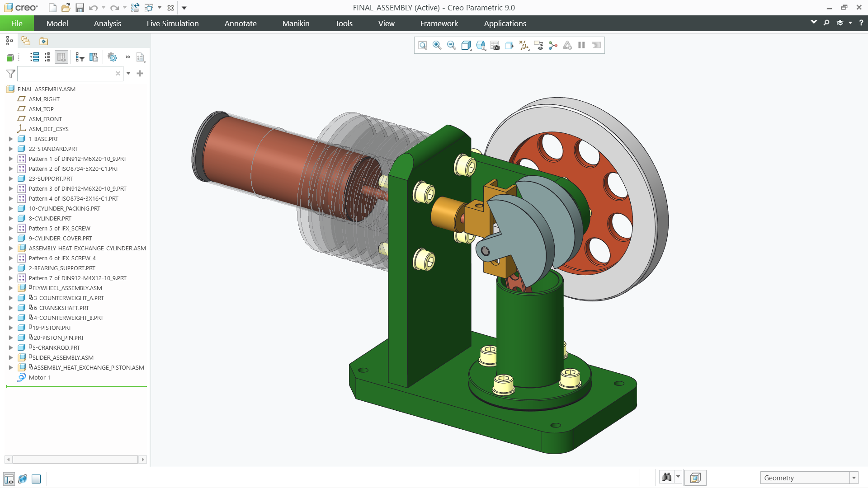
Task: Open the Saved Orientations cube icon
Action: pyautogui.click(x=480, y=45)
